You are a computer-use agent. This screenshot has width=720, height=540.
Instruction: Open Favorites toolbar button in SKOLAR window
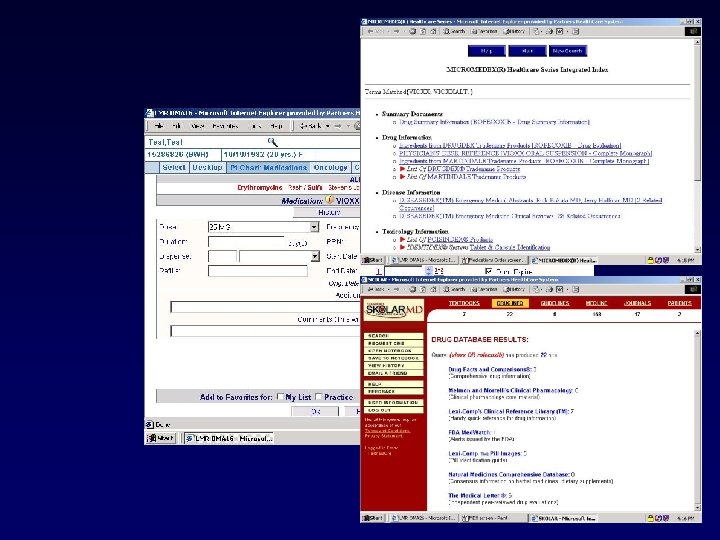484,289
